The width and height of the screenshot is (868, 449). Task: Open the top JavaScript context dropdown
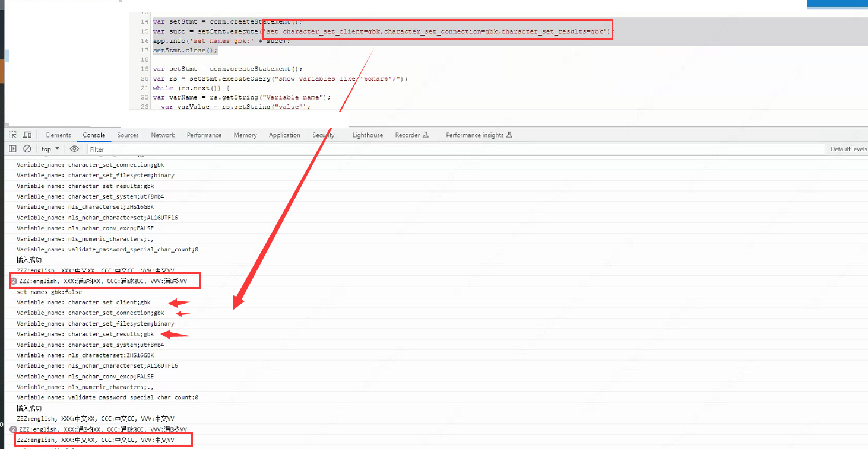pyautogui.click(x=50, y=149)
